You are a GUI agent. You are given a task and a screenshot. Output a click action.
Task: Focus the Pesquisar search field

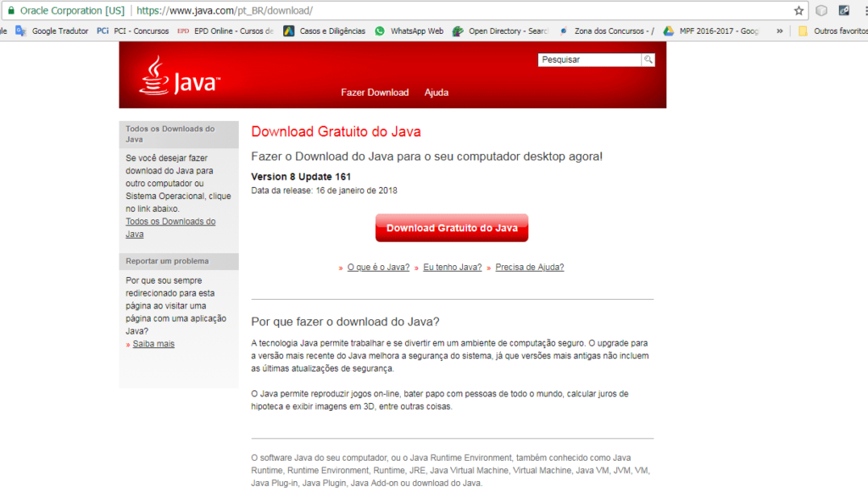coord(590,60)
